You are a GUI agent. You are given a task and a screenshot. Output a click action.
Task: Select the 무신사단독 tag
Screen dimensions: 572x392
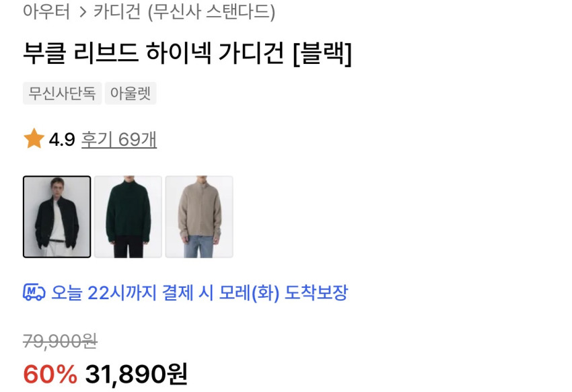pyautogui.click(x=63, y=93)
